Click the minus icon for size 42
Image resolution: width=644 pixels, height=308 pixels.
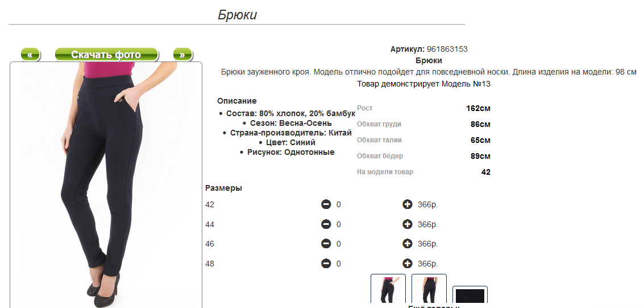326,204
